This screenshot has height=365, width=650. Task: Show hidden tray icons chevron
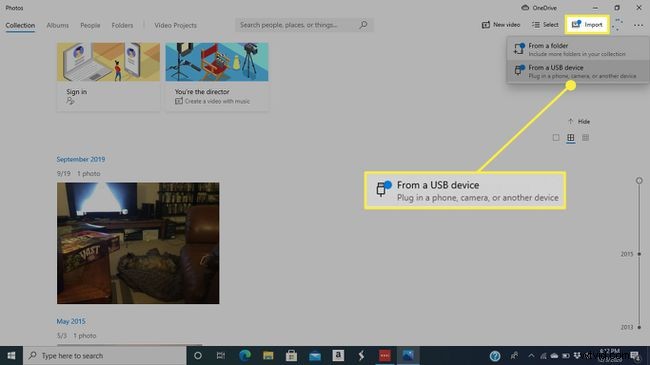click(x=531, y=355)
